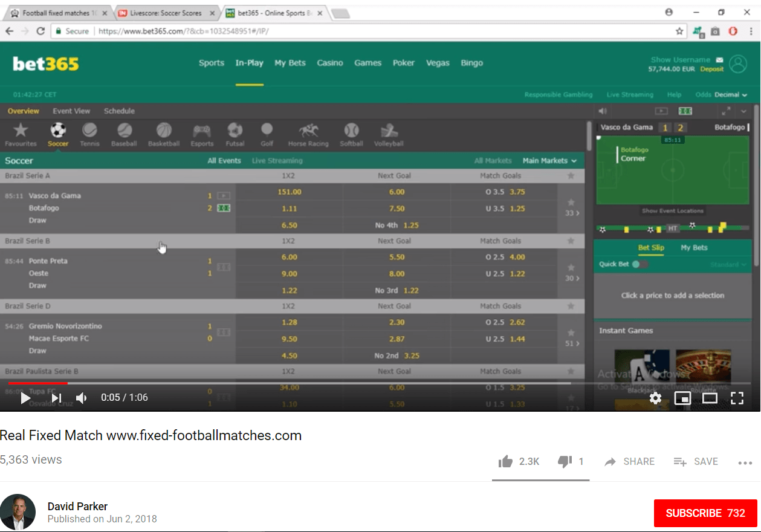The height and width of the screenshot is (532, 761).
Task: Open My Bets in the top navigation
Action: pos(290,63)
